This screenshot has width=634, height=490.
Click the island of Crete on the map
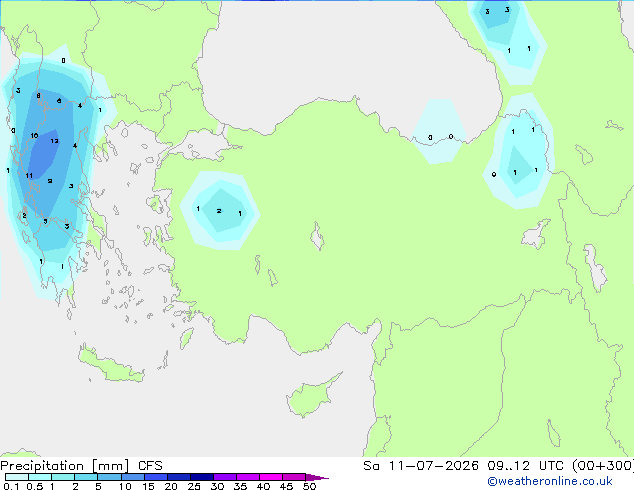[110, 364]
